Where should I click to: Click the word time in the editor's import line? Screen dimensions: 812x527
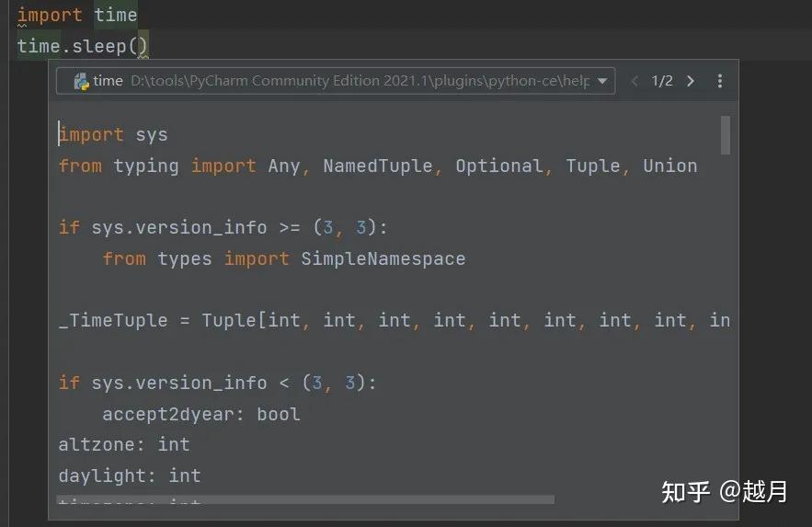(x=116, y=15)
